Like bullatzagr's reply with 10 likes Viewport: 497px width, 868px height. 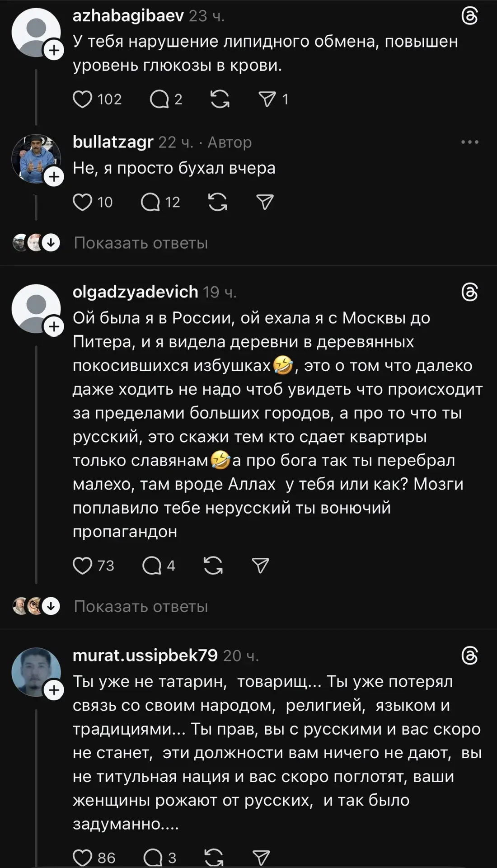click(83, 202)
